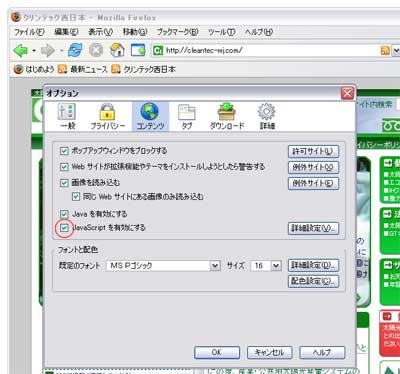Click the Forward arrow in Firefox toolbar
This screenshot has height=374, width=400.
click(x=48, y=51)
